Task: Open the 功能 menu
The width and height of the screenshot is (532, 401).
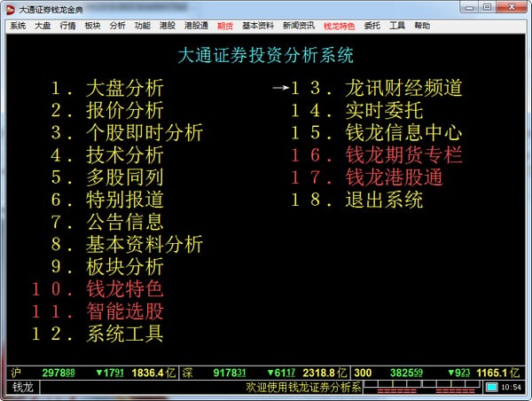Action: tap(143, 26)
